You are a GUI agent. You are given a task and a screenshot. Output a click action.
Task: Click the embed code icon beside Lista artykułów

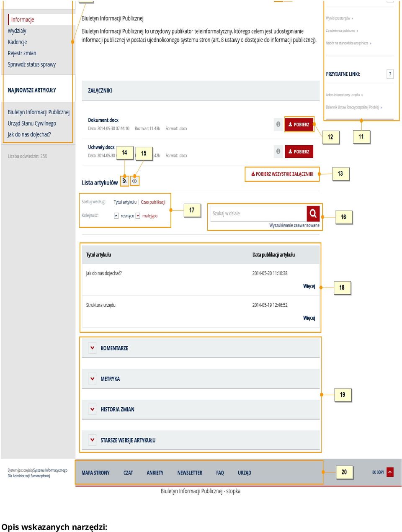click(134, 181)
